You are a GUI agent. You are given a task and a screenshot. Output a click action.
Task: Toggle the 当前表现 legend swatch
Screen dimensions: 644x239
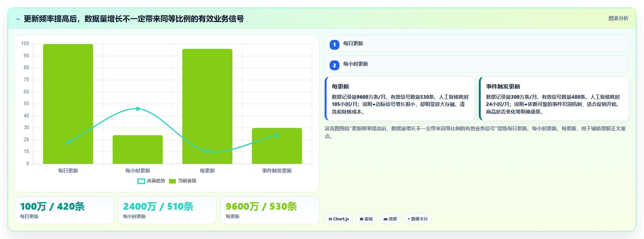172,181
